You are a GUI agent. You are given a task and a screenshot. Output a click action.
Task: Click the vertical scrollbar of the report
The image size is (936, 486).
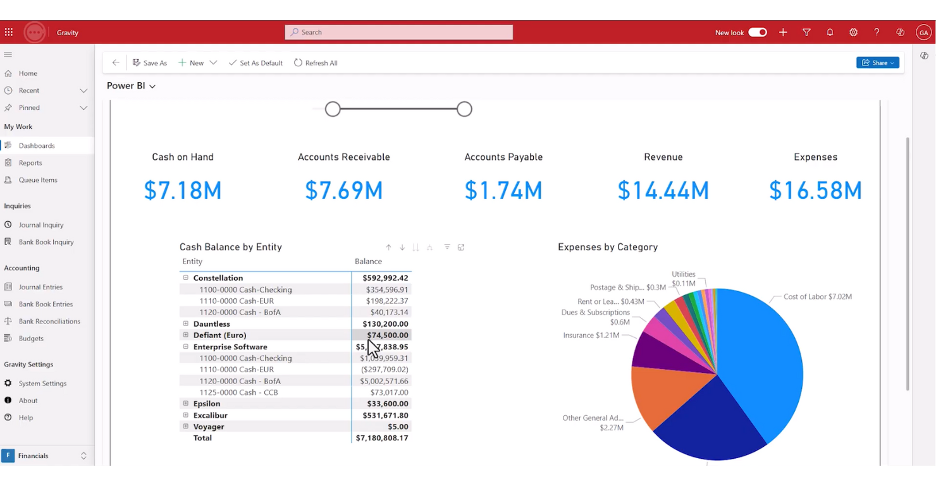[x=907, y=263]
